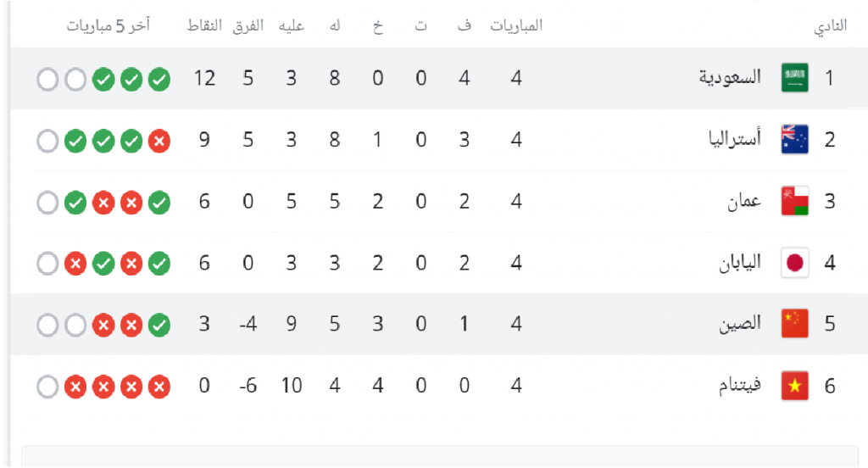Screen dimensions: 868x468
Task: Open the اليابان team link
Action: [740, 261]
